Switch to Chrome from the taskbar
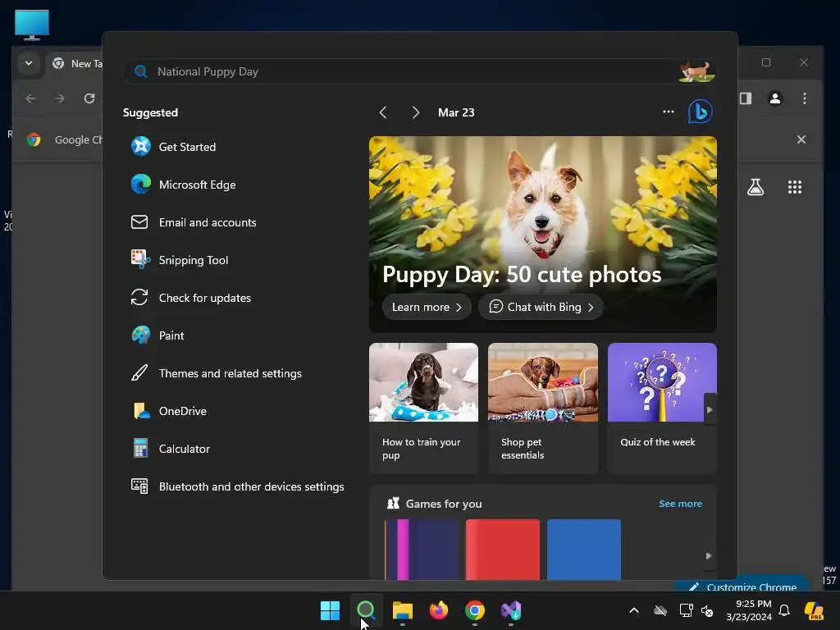The height and width of the screenshot is (630, 840). coord(475,610)
